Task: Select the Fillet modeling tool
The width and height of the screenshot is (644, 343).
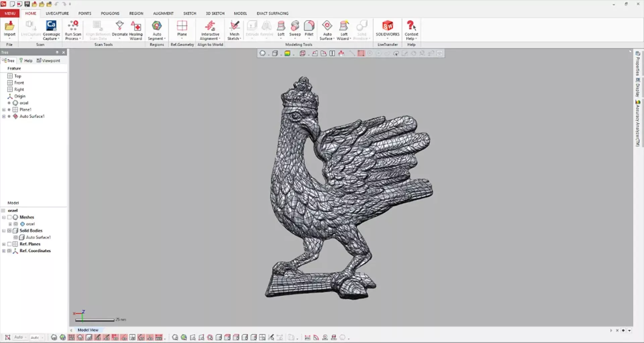Action: [x=309, y=29]
